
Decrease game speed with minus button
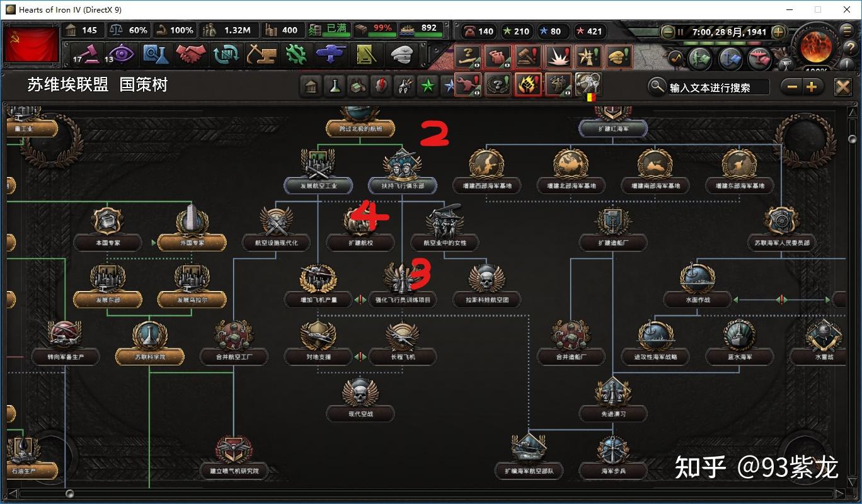coord(667,31)
